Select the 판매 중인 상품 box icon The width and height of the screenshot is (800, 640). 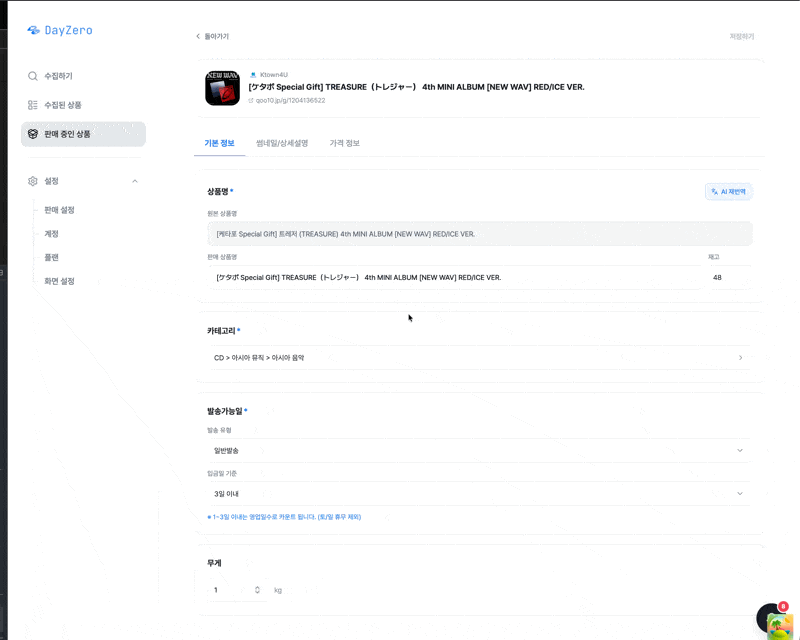[x=33, y=134]
